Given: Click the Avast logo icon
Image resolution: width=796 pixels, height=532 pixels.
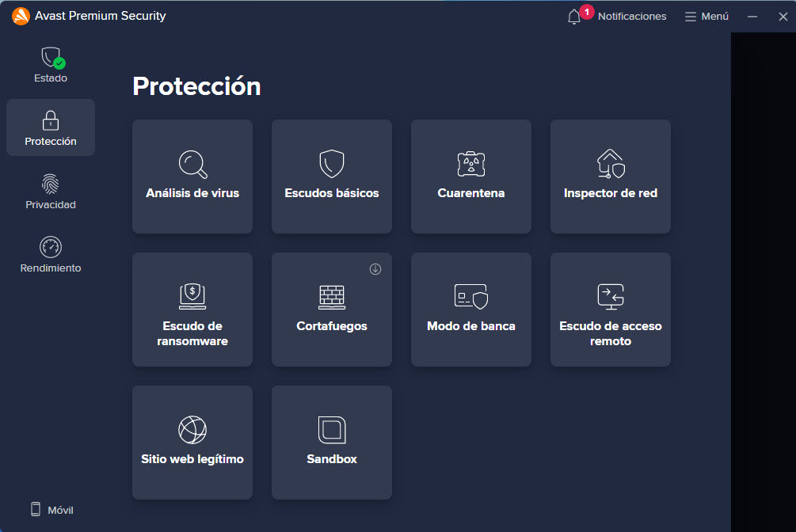Looking at the screenshot, I should click(x=21, y=16).
